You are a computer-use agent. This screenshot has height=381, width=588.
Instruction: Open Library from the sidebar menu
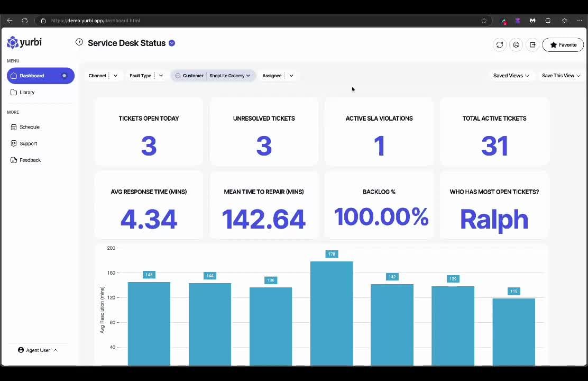point(27,93)
